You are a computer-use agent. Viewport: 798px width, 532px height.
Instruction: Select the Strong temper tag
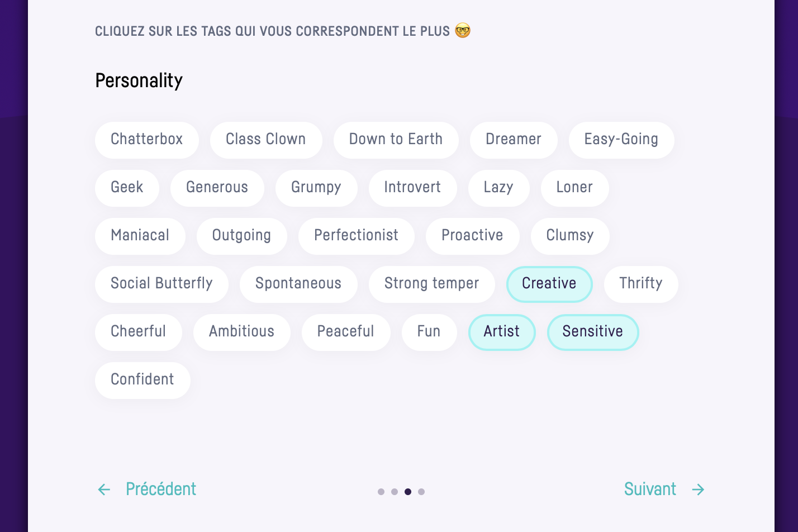[x=431, y=284]
